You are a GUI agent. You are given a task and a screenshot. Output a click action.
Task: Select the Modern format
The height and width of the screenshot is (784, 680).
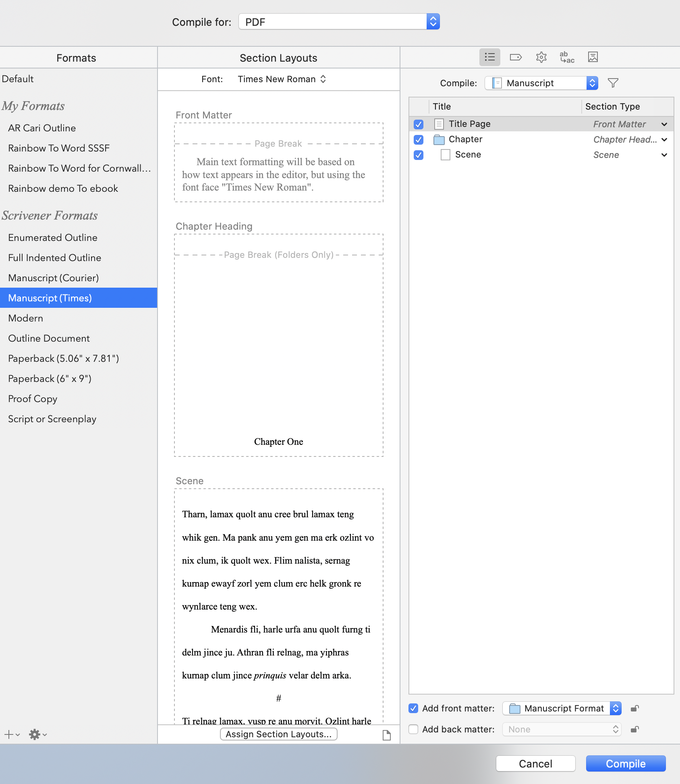79,318
